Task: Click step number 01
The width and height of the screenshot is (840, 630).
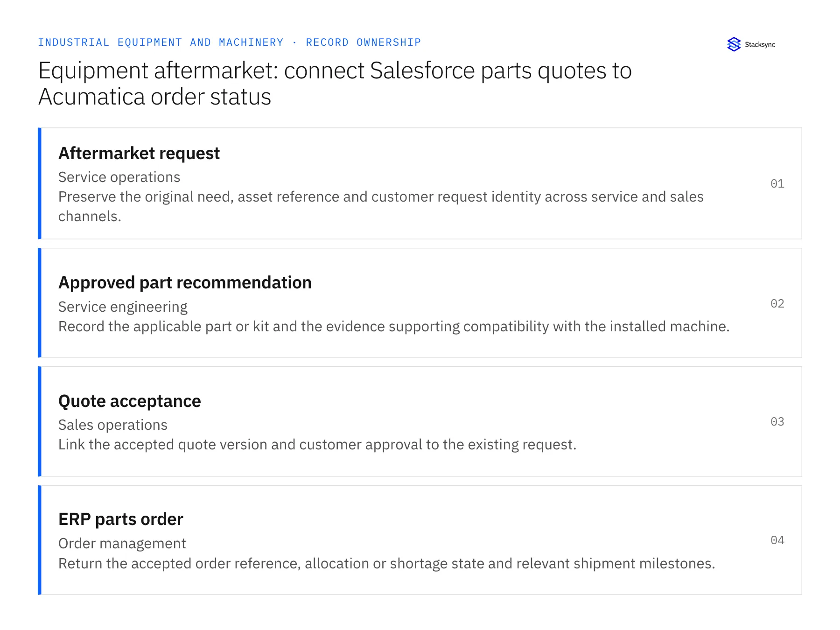Action: tap(777, 183)
